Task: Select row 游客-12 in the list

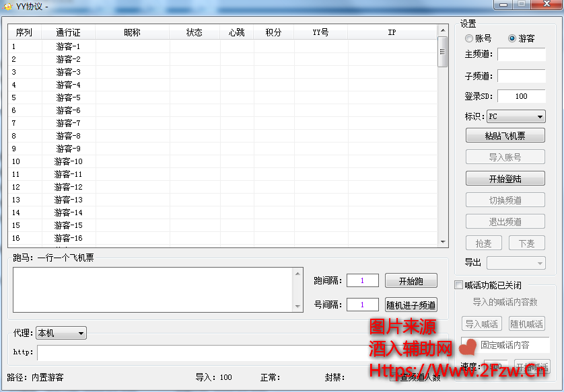Action: point(223,187)
